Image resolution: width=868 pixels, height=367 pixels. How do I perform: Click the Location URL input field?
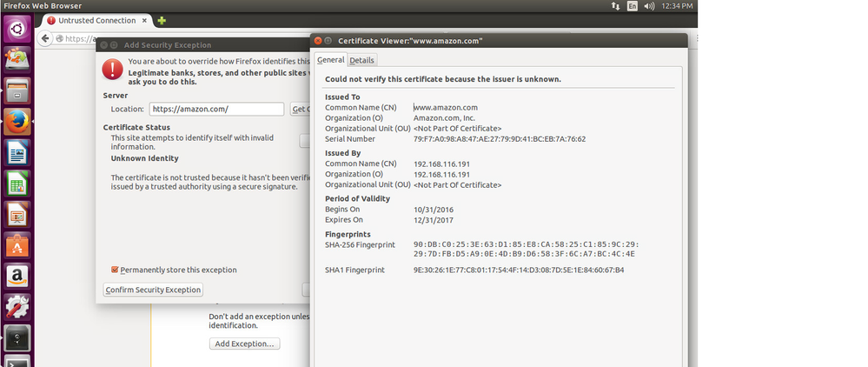[216, 110]
